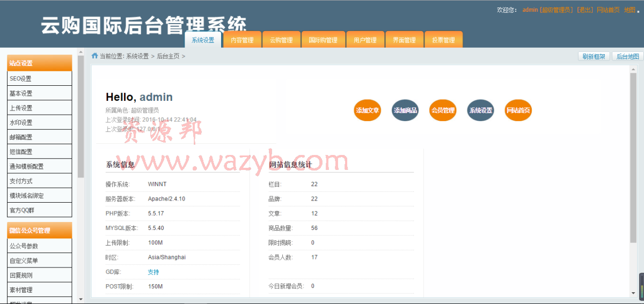644x304 pixels.
Task: Open 回复规则 in the sidebar
Action: [x=40, y=275]
